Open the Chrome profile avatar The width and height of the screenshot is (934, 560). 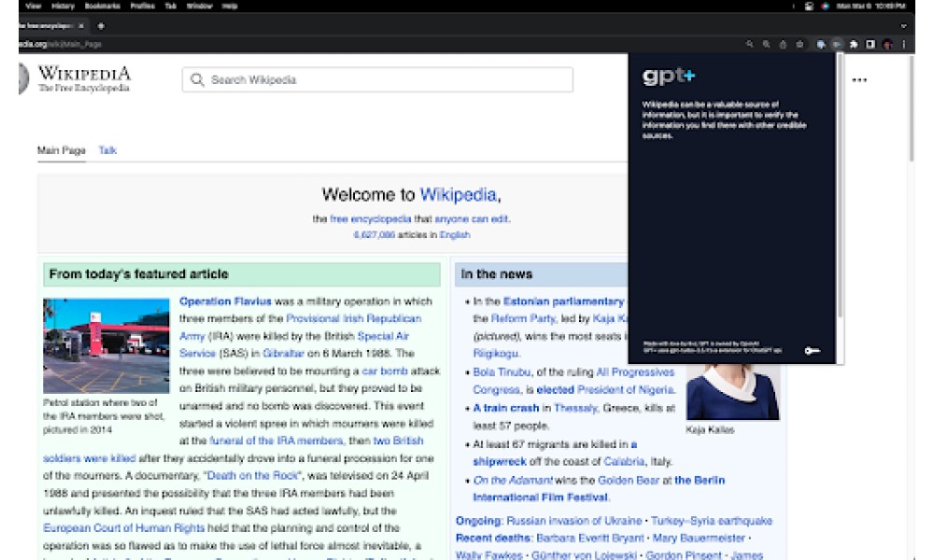(887, 44)
